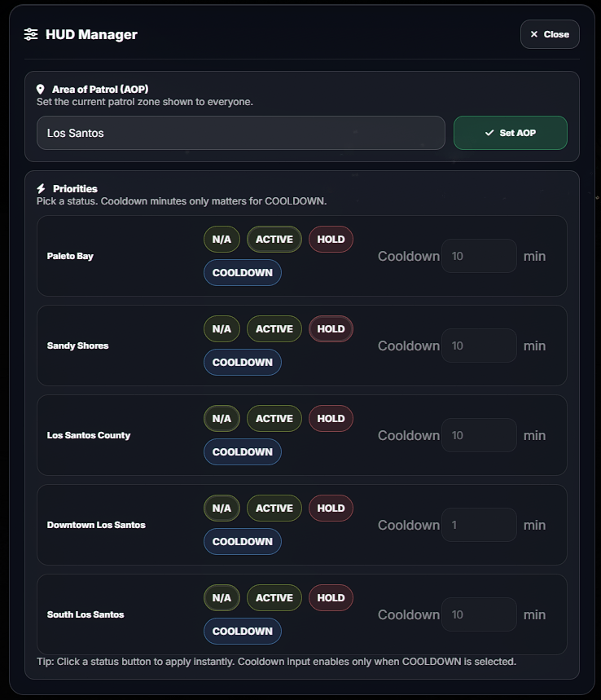Click the Los Santos County cooldown minutes field
This screenshot has height=700, width=601.
pyautogui.click(x=479, y=436)
